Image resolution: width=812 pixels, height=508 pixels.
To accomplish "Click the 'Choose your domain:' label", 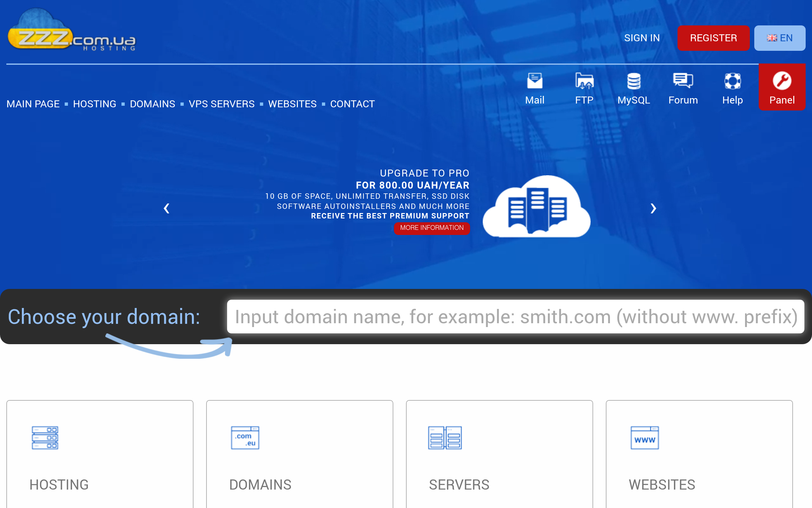I will [x=104, y=317].
